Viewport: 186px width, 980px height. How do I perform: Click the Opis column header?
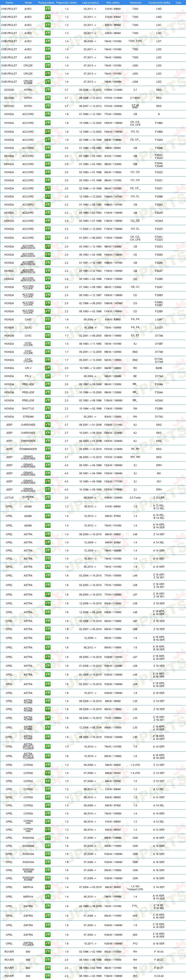click(x=178, y=3)
